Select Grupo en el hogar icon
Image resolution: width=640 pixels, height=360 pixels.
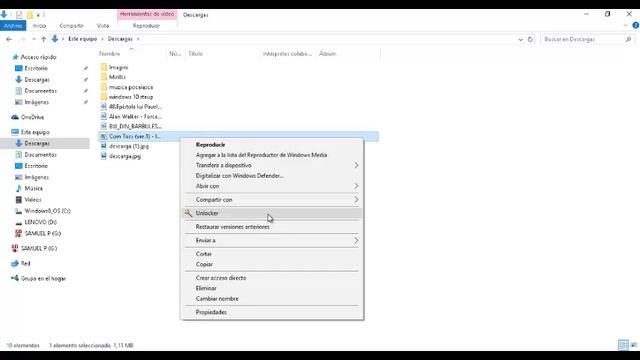point(15,278)
